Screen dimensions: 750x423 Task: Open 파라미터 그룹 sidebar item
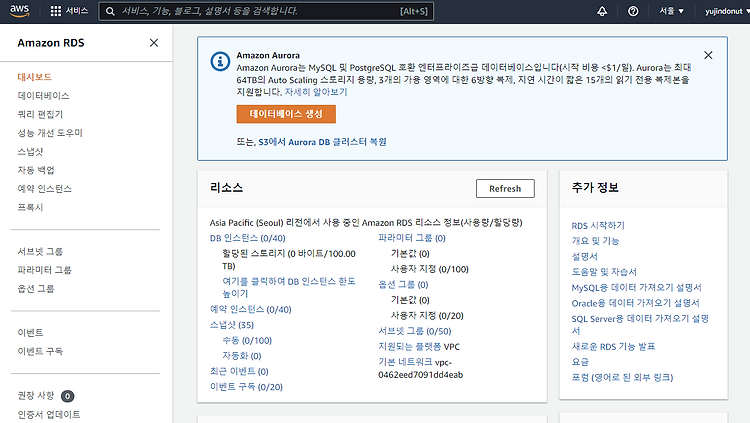[x=44, y=270]
